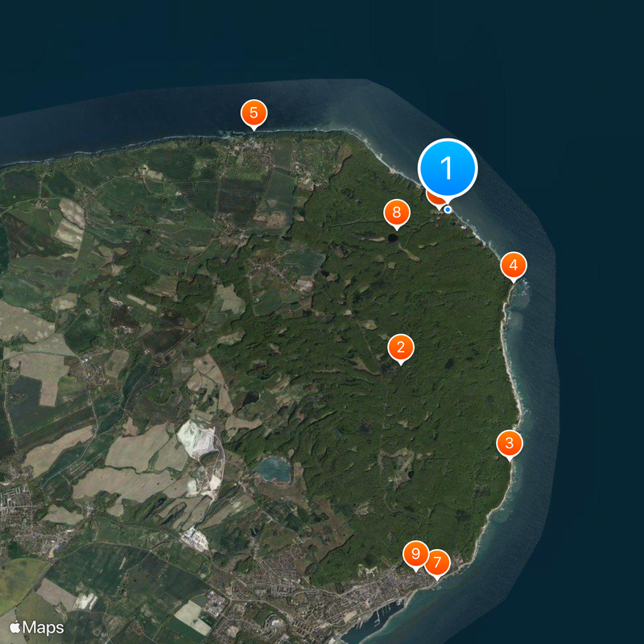644x644 pixels.
Task: Click orange pin number 5 on the coast
Action: click(x=254, y=114)
